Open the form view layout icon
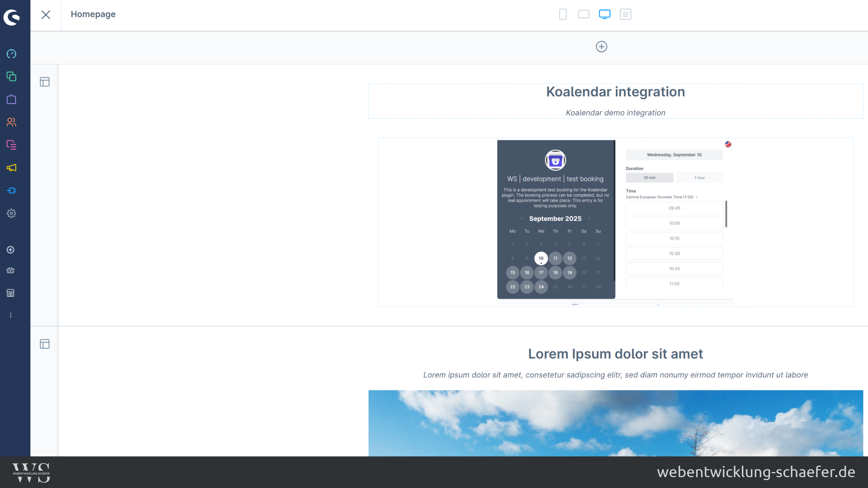 [x=625, y=14]
